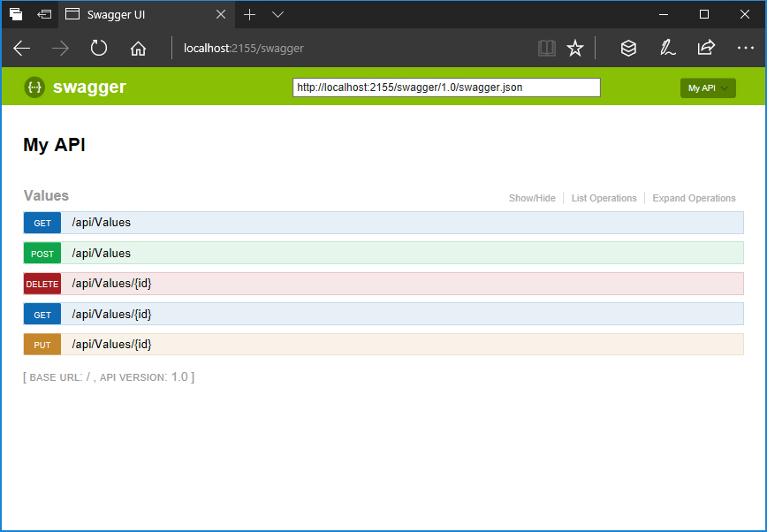The height and width of the screenshot is (532, 767).
Task: Expand the GET /api/Values operation
Action: pyautogui.click(x=101, y=223)
